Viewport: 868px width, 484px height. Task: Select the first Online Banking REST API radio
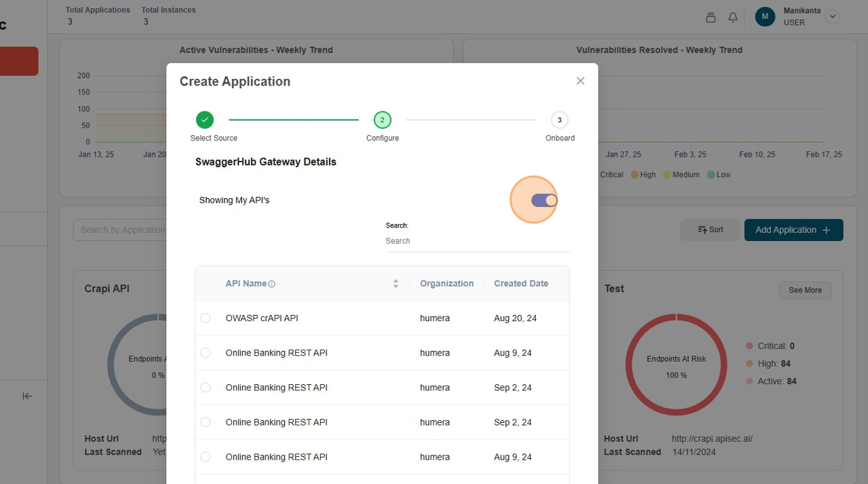[205, 353]
